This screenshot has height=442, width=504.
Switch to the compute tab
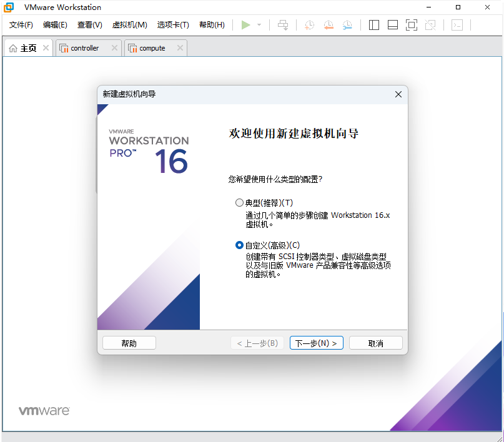[x=156, y=48]
